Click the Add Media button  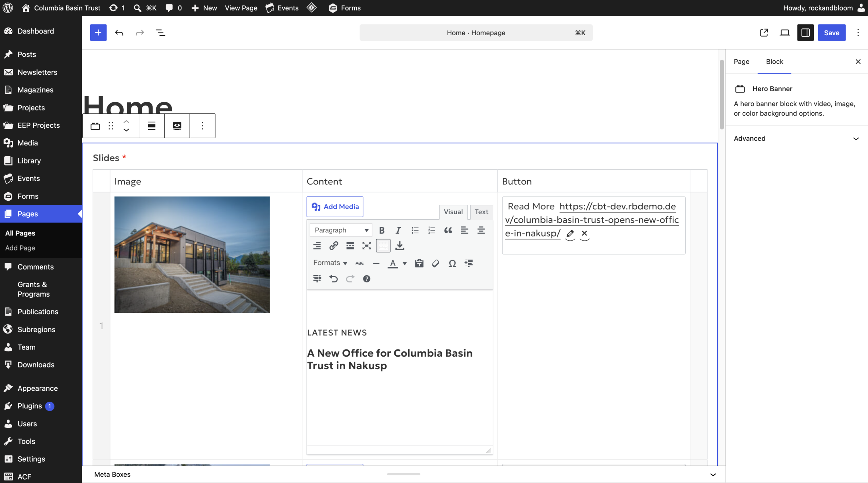tap(335, 207)
